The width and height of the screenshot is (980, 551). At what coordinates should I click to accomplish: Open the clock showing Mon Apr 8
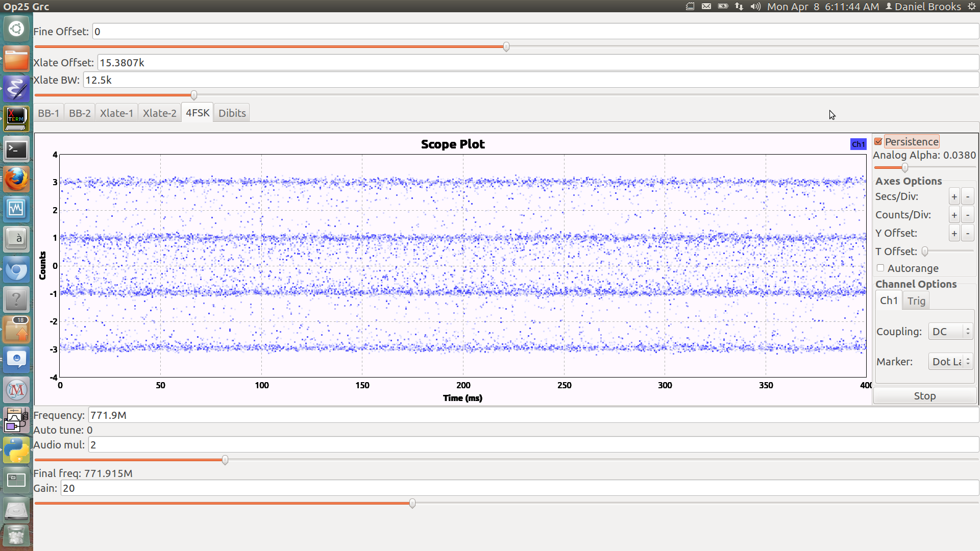pos(823,6)
